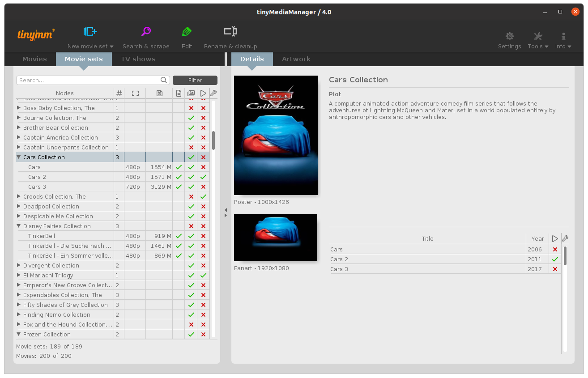588x378 pixels.
Task: Open Settings gear icon
Action: 509,36
